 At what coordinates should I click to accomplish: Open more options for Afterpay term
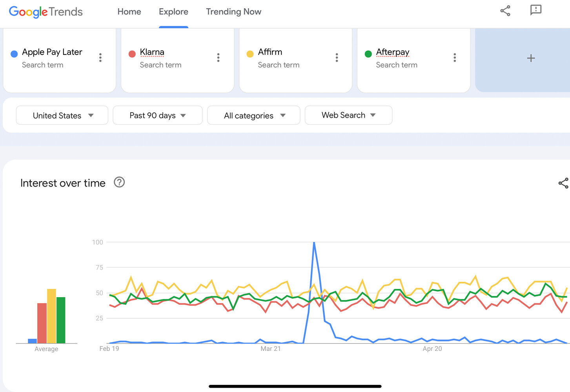point(455,58)
